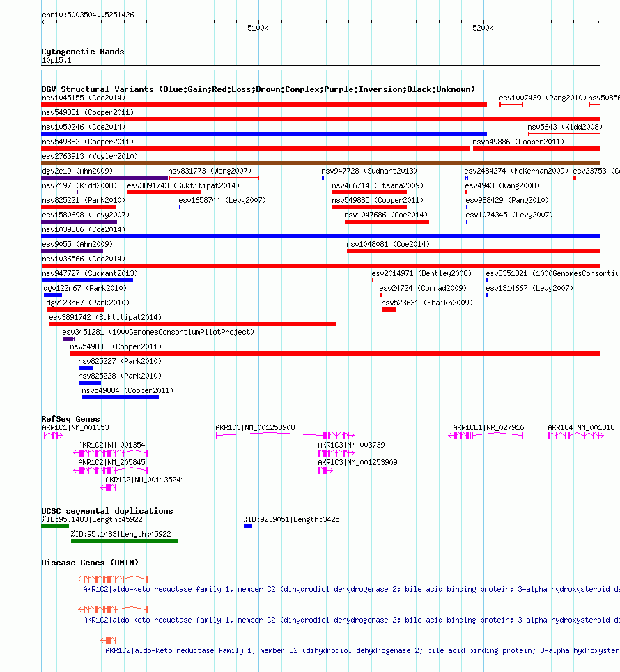Viewport: 620px width, 672px height.
Task: Click the nsv1050246 (Coe2014) blue gain bar
Action: (264, 134)
